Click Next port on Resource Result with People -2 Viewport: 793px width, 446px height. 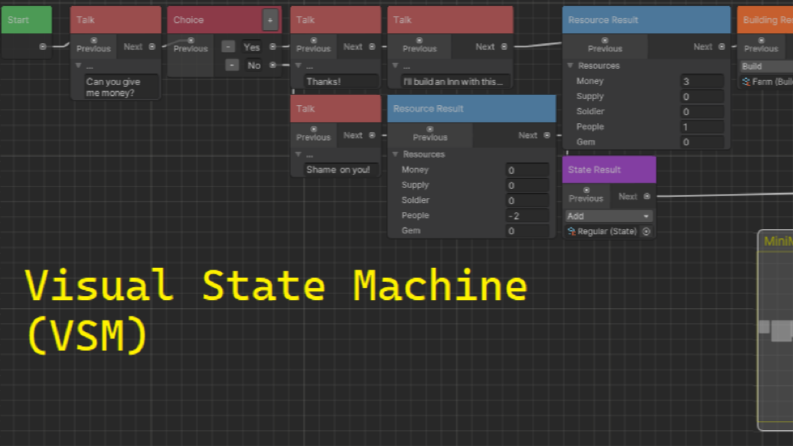click(547, 136)
